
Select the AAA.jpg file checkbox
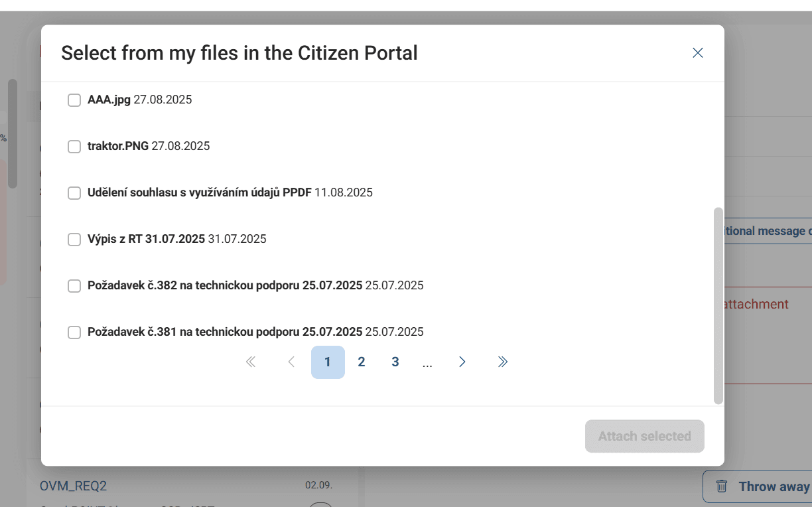(74, 100)
